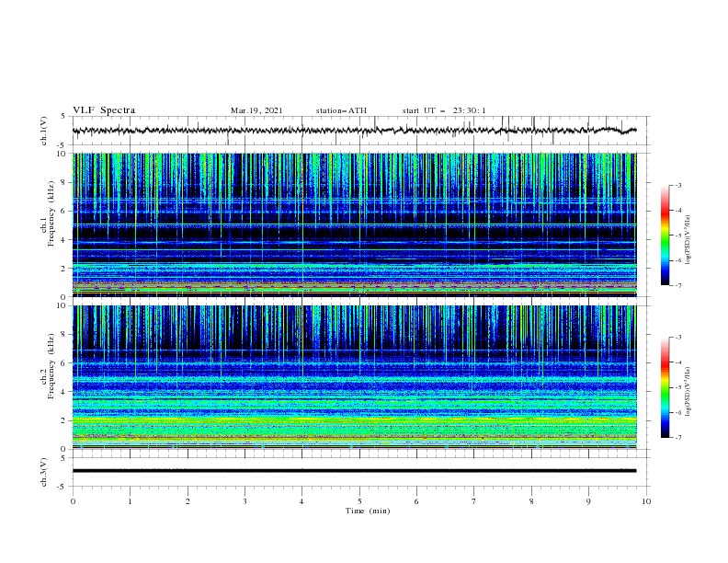Select the 'start UT = 23:30:1' text
Image resolution: width=728 pixels, height=563 pixels.
coord(444,110)
